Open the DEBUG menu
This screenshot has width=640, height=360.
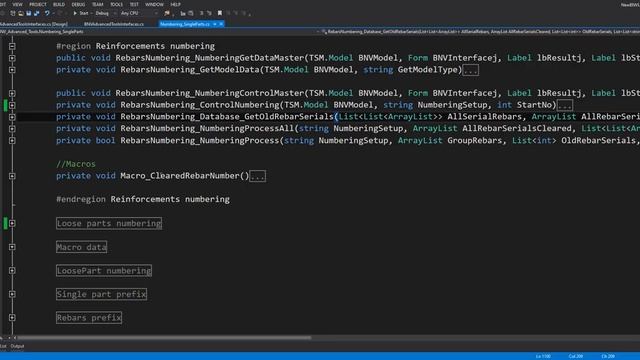tap(78, 4)
